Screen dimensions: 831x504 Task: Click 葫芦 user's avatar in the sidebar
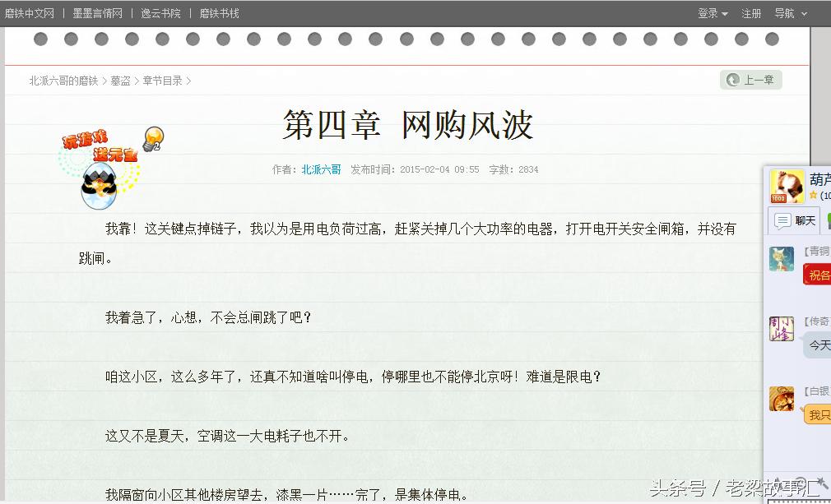click(x=786, y=187)
